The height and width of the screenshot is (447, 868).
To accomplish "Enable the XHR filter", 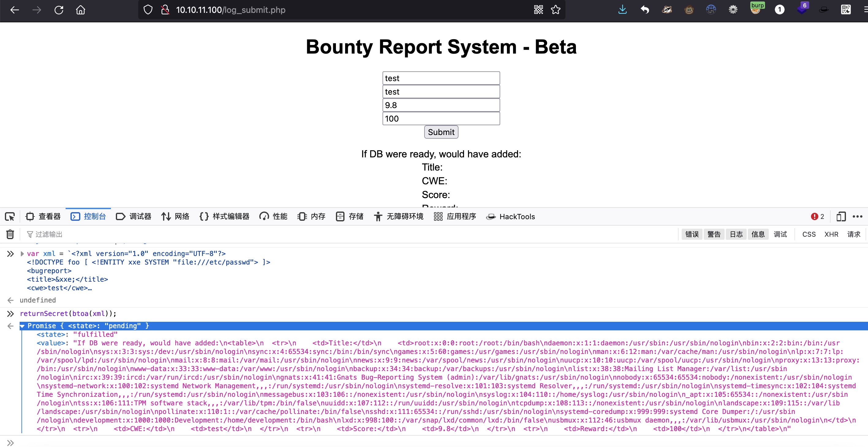I will point(831,234).
